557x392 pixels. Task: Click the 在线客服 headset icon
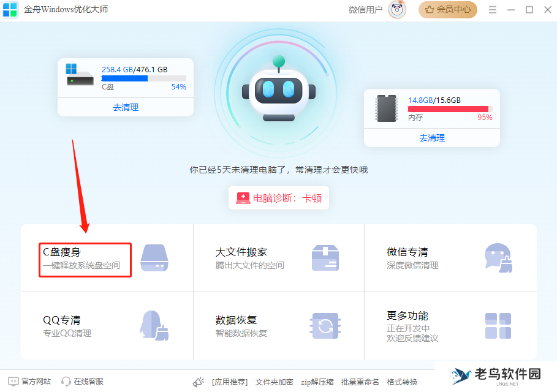tap(66, 382)
